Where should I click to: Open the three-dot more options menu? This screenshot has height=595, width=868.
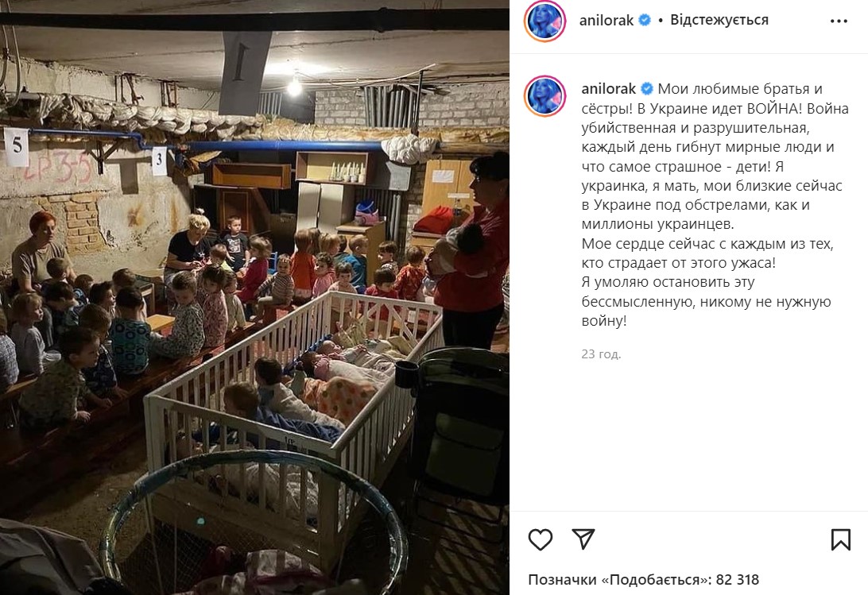(x=839, y=21)
